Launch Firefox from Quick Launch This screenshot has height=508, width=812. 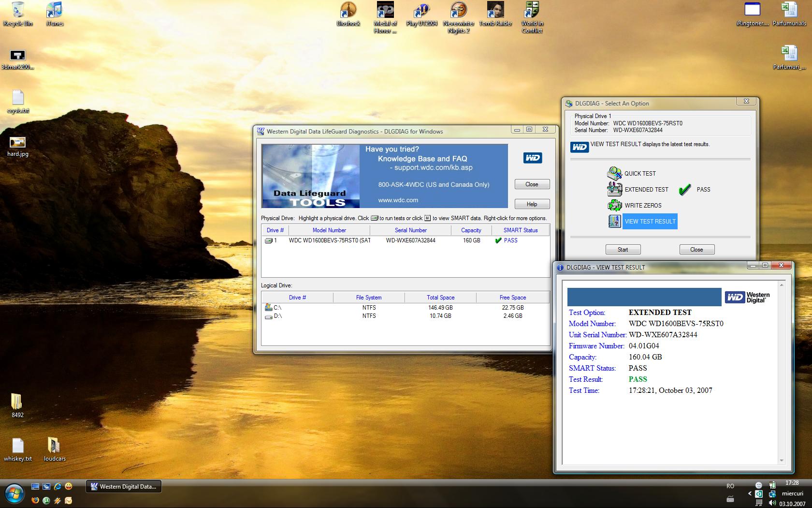(35, 500)
